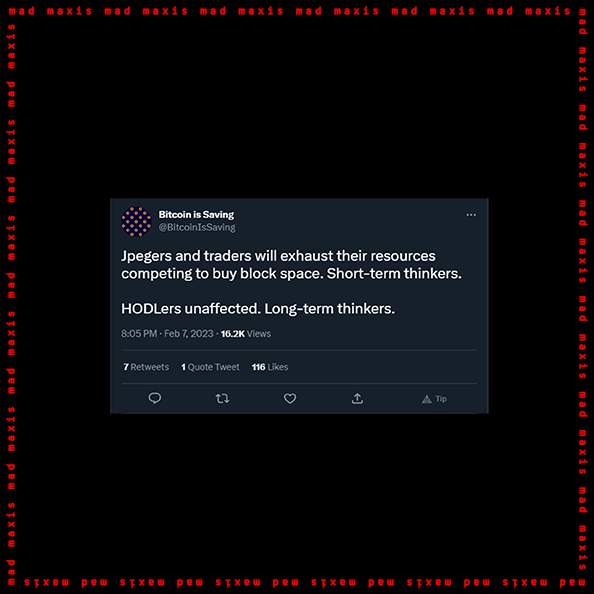Click the first mad maxis text in the top border
Viewport: 594px width, 594px height.
[50, 11]
